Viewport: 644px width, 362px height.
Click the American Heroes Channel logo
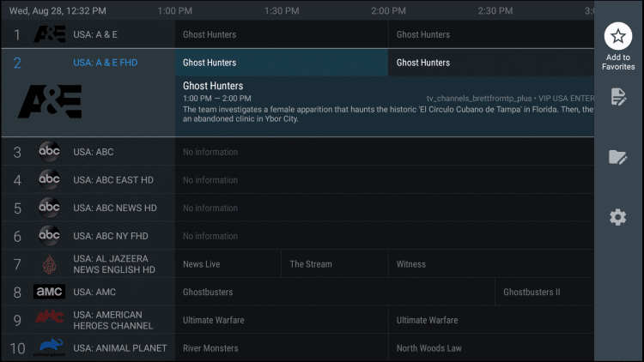pyautogui.click(x=49, y=317)
